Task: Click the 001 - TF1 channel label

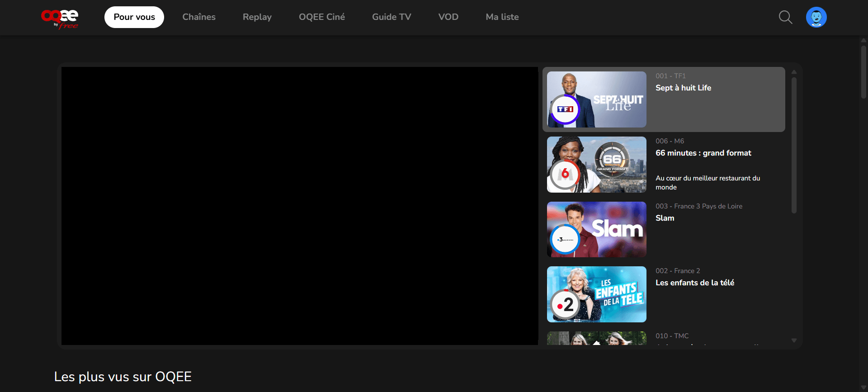Action: pos(670,76)
